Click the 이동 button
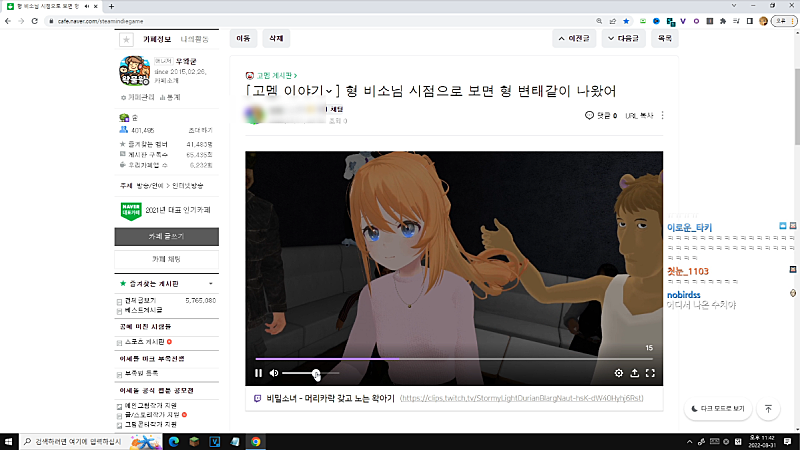800x450 pixels. click(x=243, y=38)
